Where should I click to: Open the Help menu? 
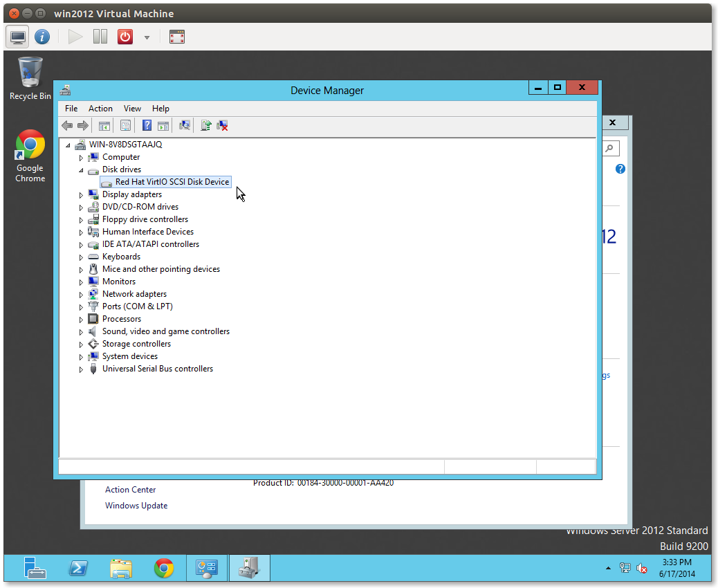pos(160,109)
